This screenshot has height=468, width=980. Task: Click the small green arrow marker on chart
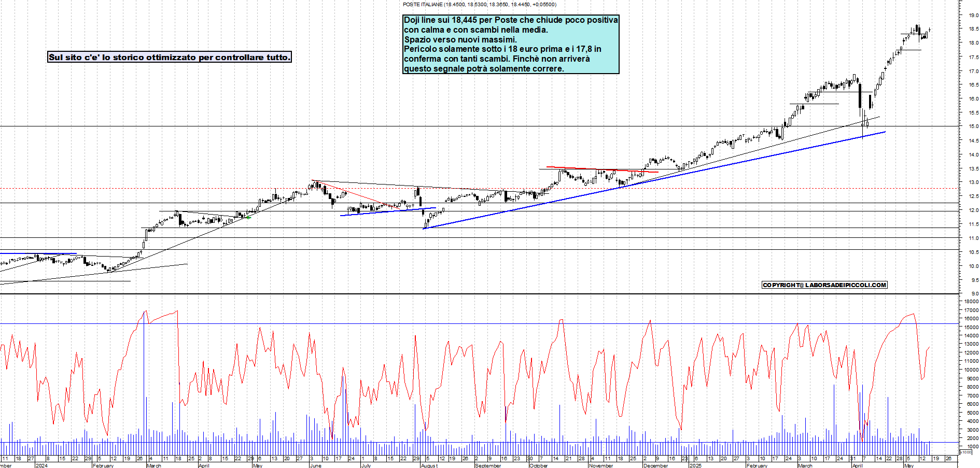pos(248,217)
